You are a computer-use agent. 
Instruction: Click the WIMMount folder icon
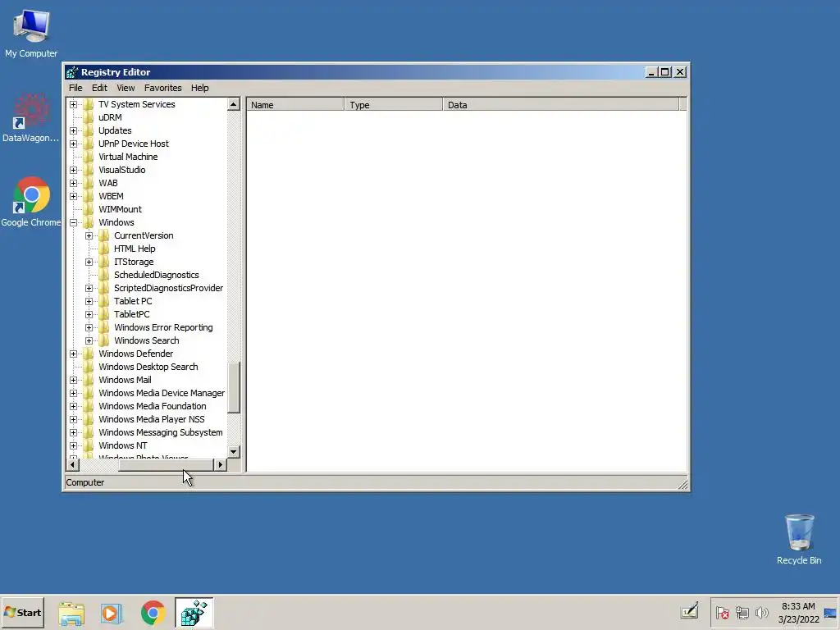(x=89, y=209)
